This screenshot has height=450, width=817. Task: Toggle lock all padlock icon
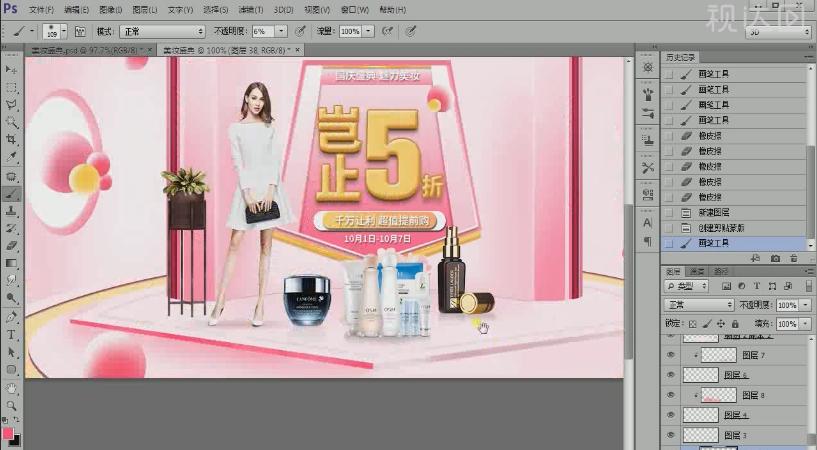point(735,324)
